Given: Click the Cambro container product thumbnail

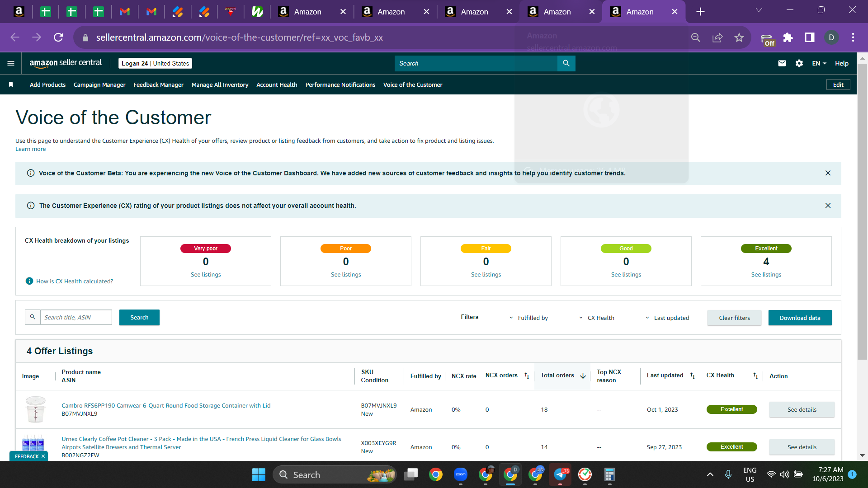Looking at the screenshot, I should [35, 409].
